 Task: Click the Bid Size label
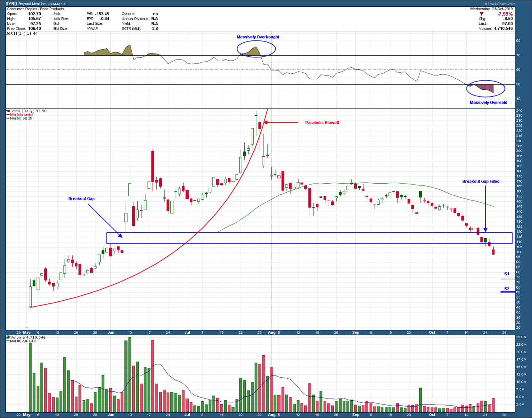60,29
